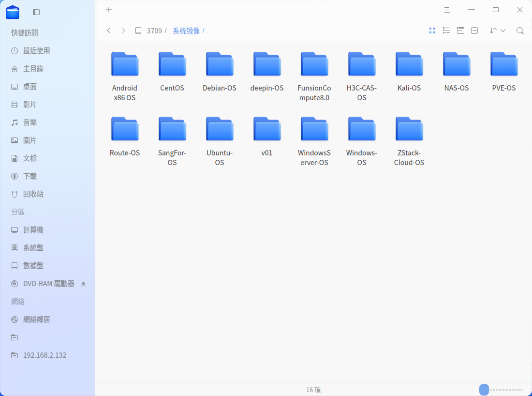532x396 pixels.
Task: Switch to icon grid view
Action: pyautogui.click(x=432, y=30)
